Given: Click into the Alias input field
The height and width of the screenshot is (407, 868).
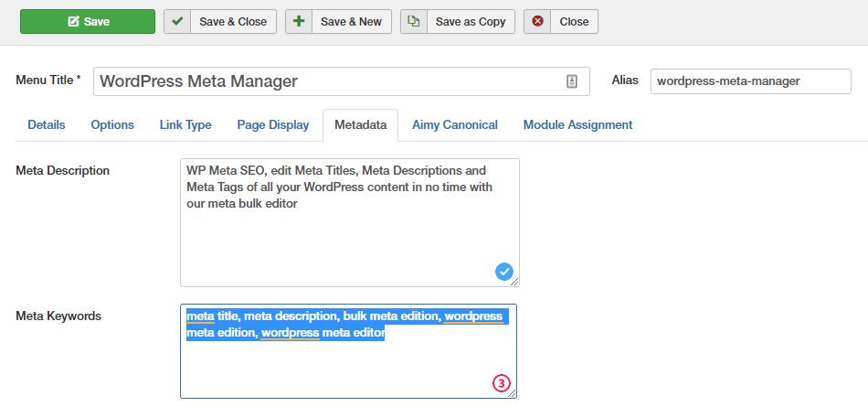Looking at the screenshot, I should click(751, 81).
